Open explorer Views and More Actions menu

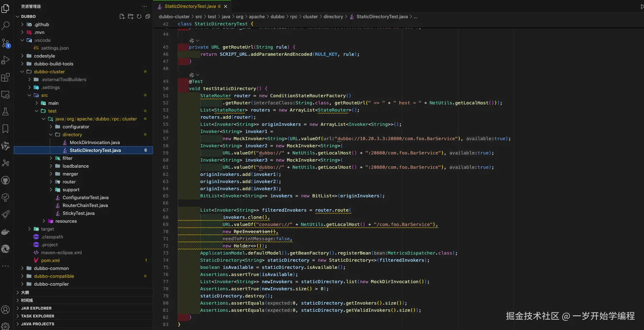[145, 6]
